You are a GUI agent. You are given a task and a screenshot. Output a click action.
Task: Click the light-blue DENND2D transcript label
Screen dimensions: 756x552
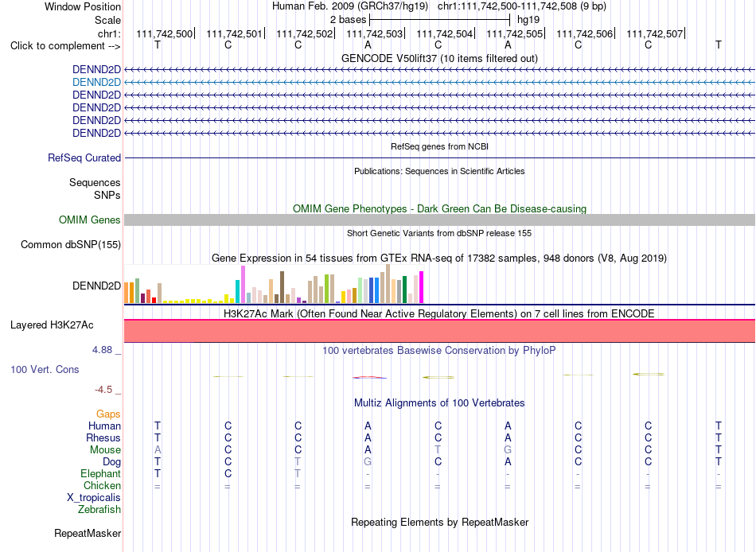click(96, 82)
